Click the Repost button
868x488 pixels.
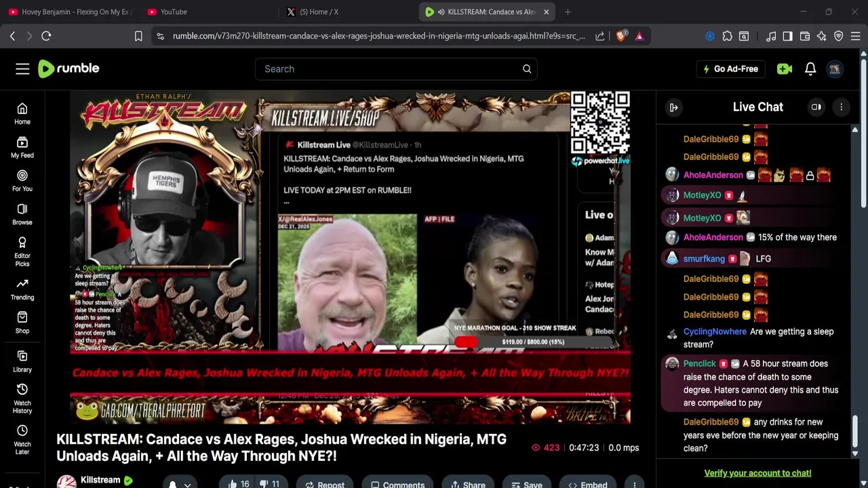click(x=324, y=484)
